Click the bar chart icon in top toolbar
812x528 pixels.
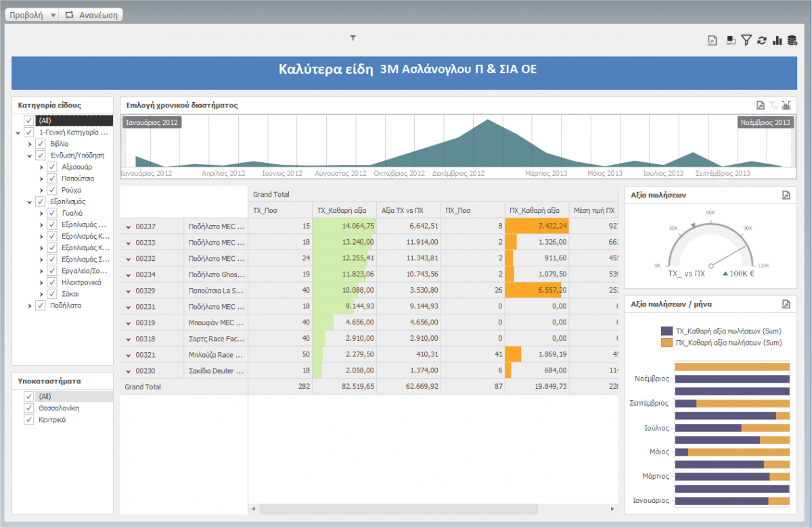coord(777,41)
